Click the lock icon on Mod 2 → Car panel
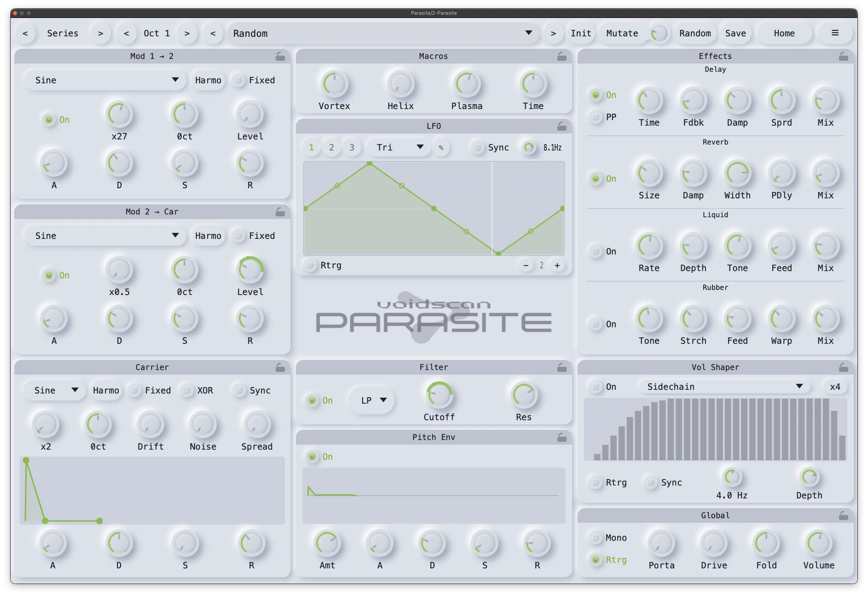This screenshot has width=868, height=596. tap(280, 212)
